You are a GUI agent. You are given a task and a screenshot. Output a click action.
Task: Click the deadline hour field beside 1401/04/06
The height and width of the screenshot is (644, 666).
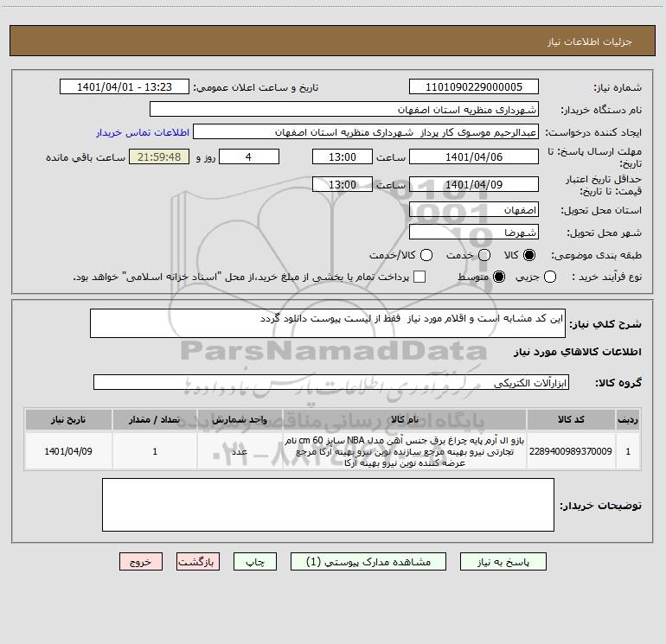click(x=343, y=156)
